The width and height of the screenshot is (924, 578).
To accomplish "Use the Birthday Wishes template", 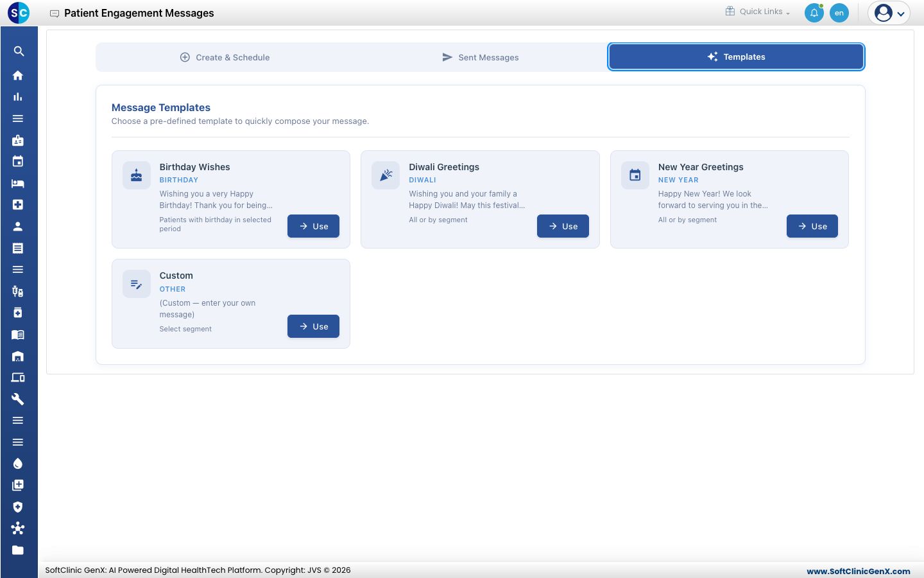I will 313,226.
